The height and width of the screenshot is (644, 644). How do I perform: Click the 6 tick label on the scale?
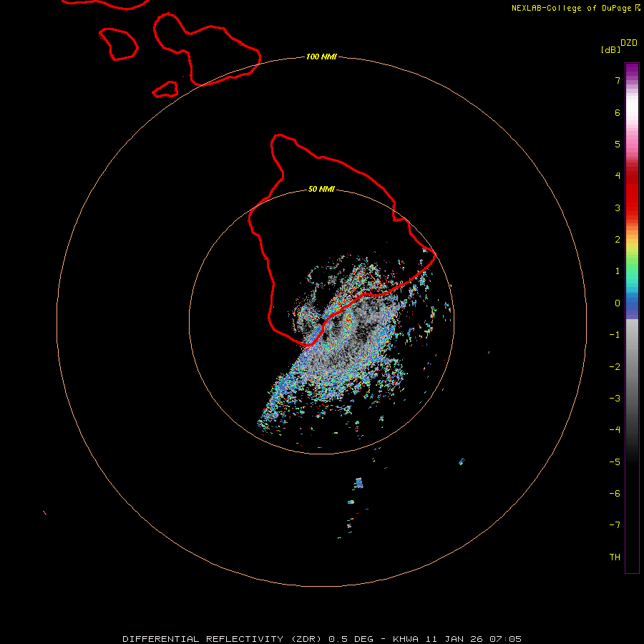618,112
